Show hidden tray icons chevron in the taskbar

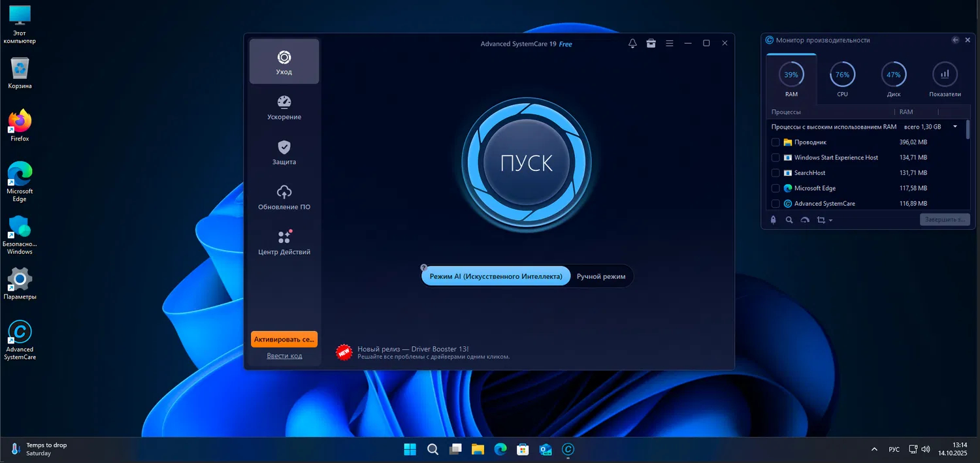(874, 449)
